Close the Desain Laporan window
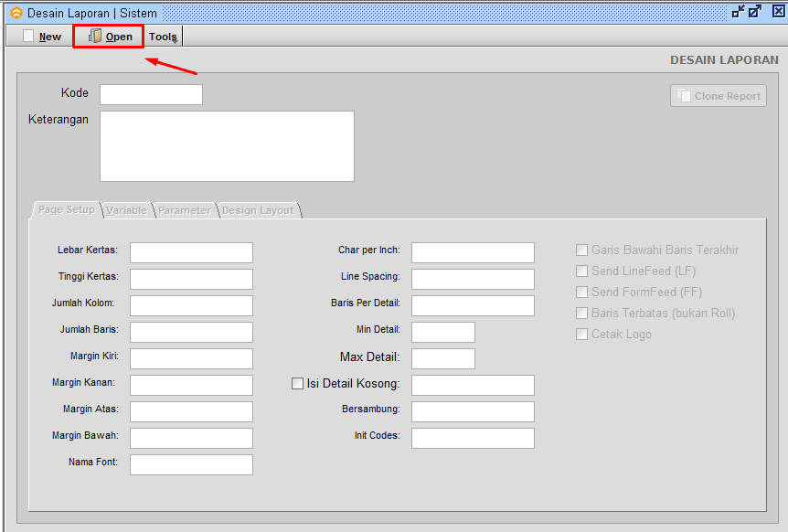This screenshot has width=788, height=532. coord(779,12)
